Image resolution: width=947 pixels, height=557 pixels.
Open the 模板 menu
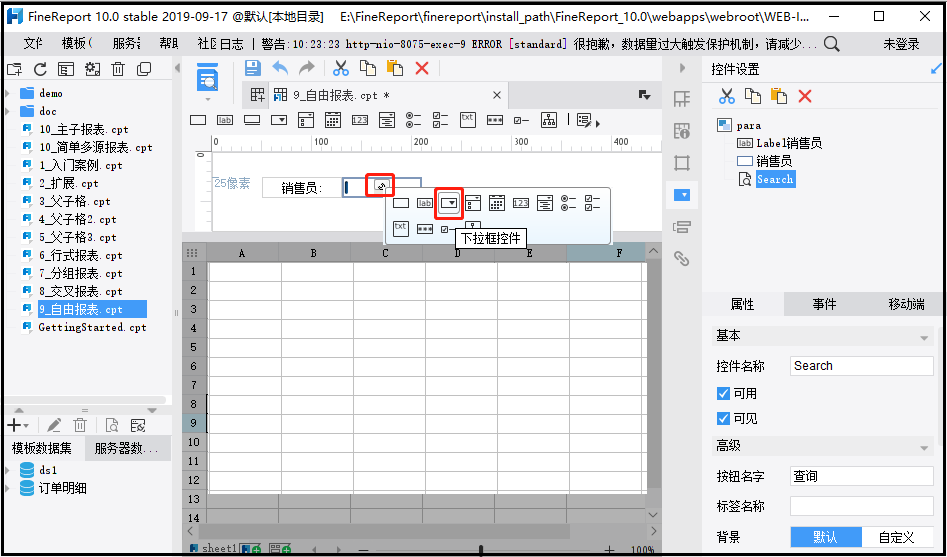[x=76, y=44]
